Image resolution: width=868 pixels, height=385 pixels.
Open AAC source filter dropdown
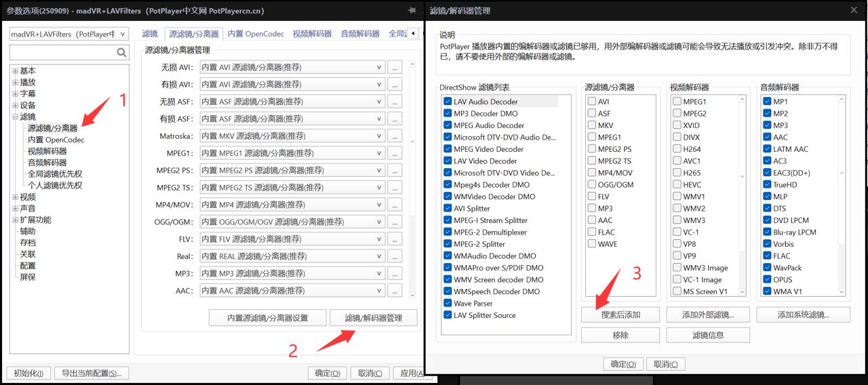click(x=292, y=291)
